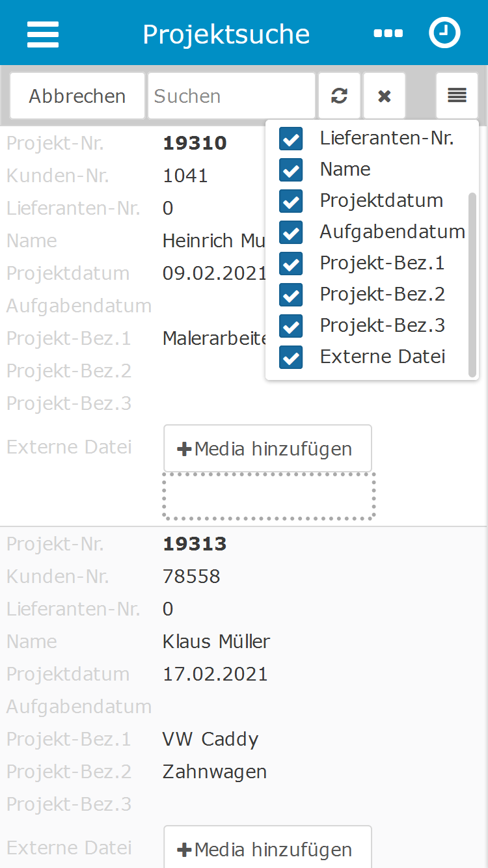Disable the Projekt-Bez.1 column checkbox
Screen dimensions: 488x868
pos(291,264)
